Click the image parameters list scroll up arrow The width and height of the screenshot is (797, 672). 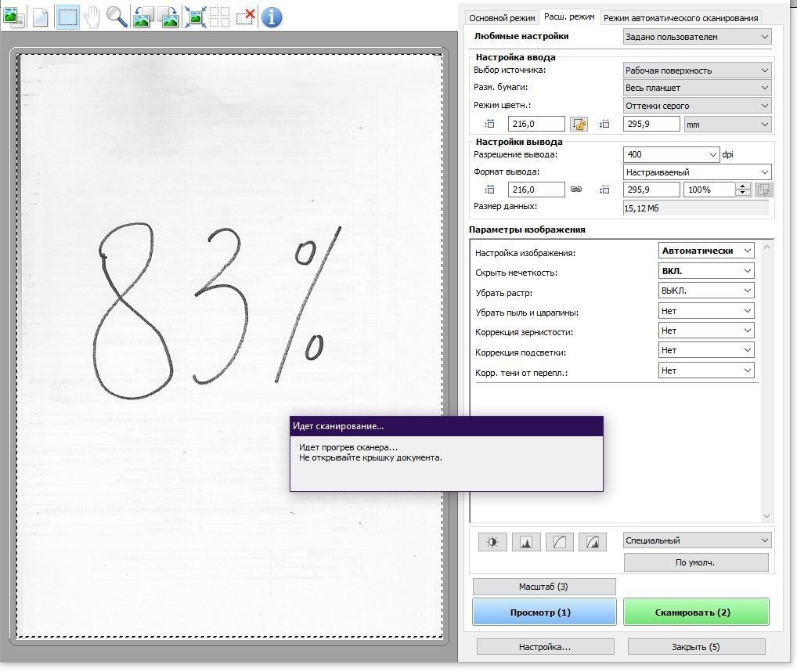[766, 247]
